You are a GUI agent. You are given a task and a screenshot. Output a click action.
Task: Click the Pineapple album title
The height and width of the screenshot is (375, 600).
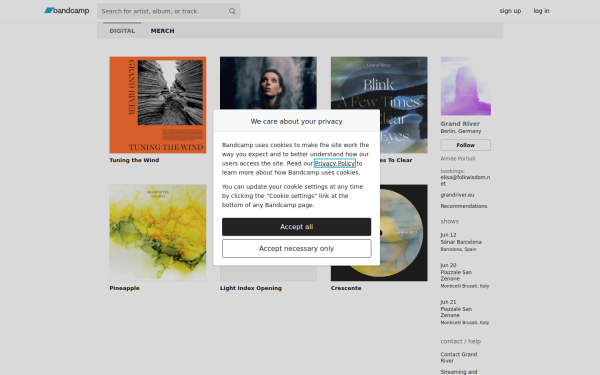[x=124, y=288]
